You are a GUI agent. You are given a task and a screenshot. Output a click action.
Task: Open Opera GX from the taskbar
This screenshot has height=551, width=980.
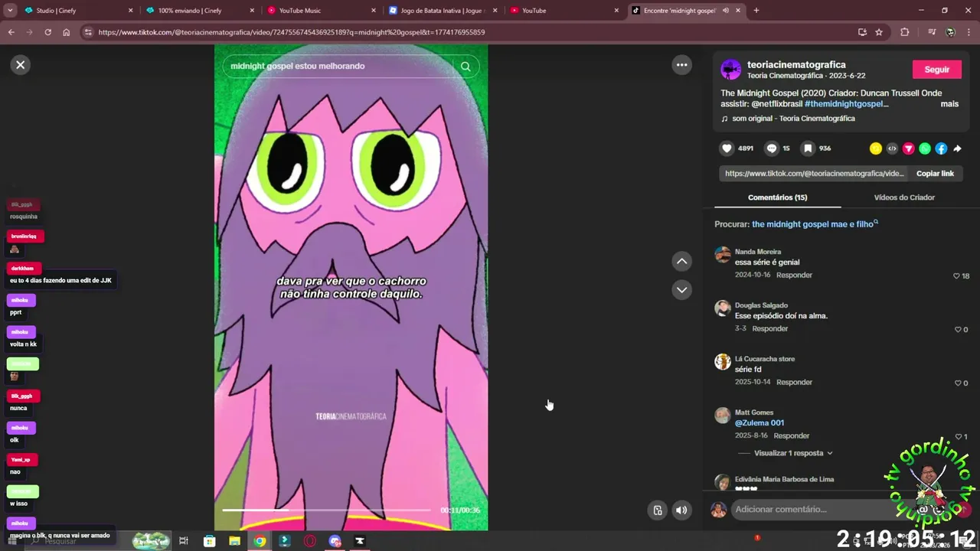[x=310, y=541]
